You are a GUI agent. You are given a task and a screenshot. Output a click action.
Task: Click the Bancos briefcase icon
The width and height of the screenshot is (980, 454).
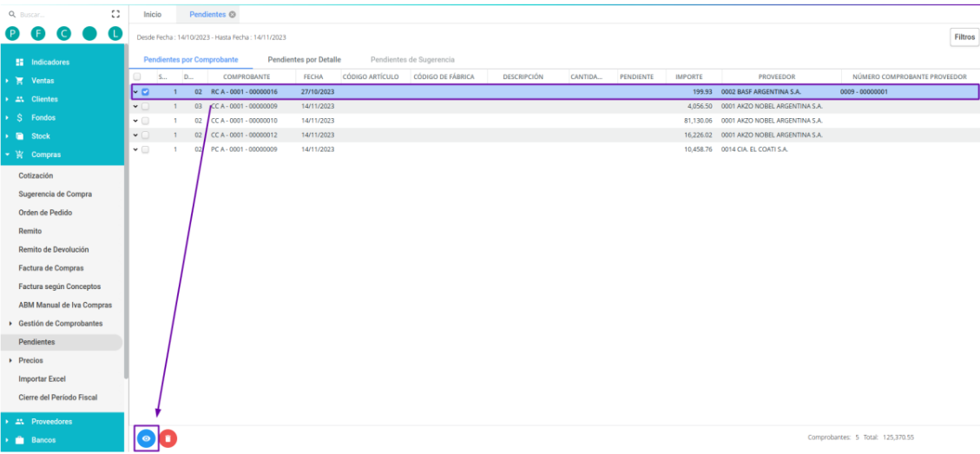click(x=19, y=440)
